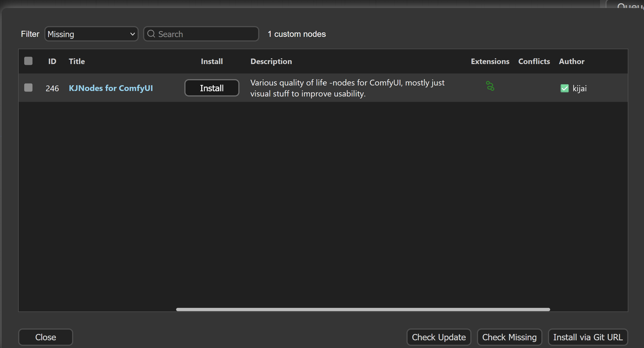Close the custom nodes manager dialog
This screenshot has height=348, width=644.
45,337
